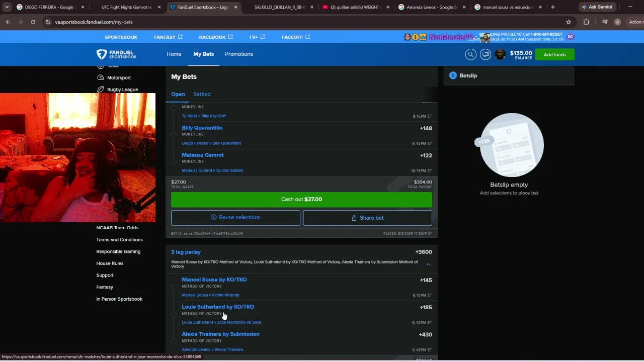644x362 pixels.
Task: Collapse the 3 leg parlay details
Action: tap(428, 264)
